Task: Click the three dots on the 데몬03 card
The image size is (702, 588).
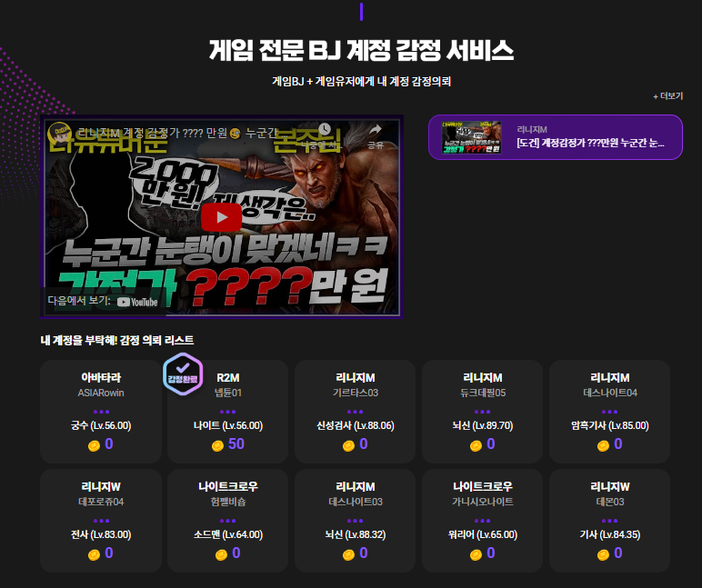Action: point(610,521)
